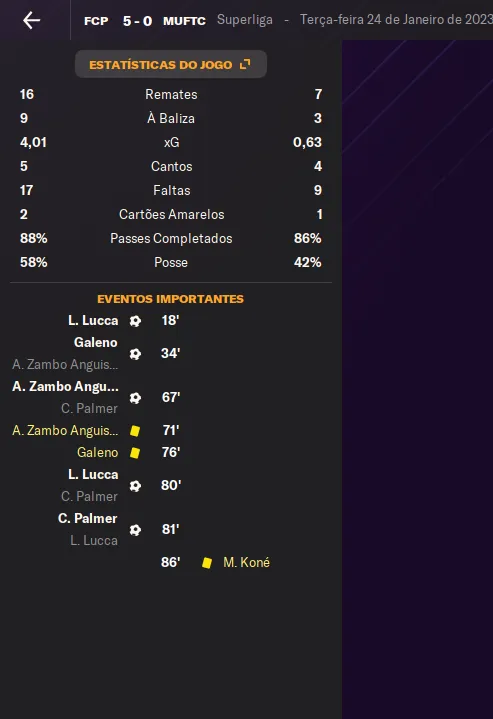
Task: Click the yellow card icon at 71'
Action: [135, 431]
